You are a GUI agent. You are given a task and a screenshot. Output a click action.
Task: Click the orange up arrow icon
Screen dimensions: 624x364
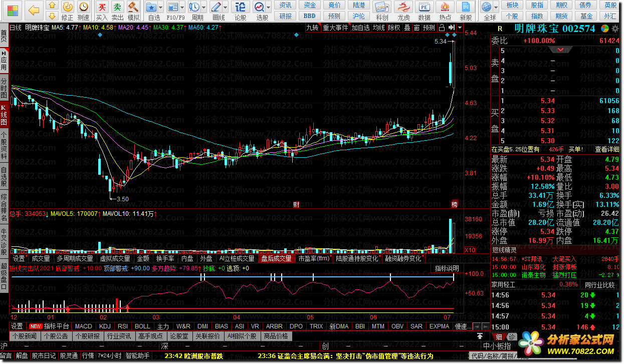tap(52, 5)
